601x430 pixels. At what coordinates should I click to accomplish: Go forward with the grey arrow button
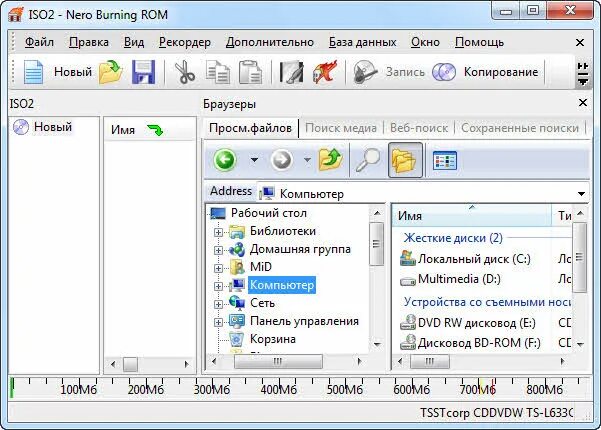[x=282, y=160]
